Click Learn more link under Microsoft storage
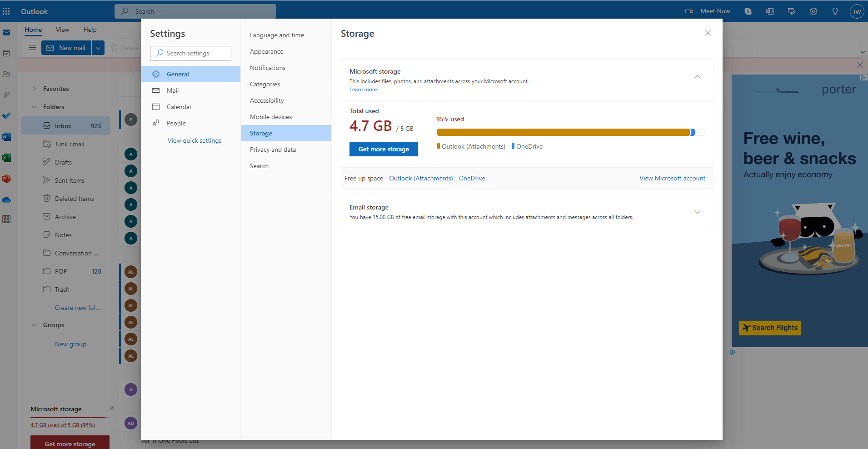The height and width of the screenshot is (449, 868). [x=363, y=90]
